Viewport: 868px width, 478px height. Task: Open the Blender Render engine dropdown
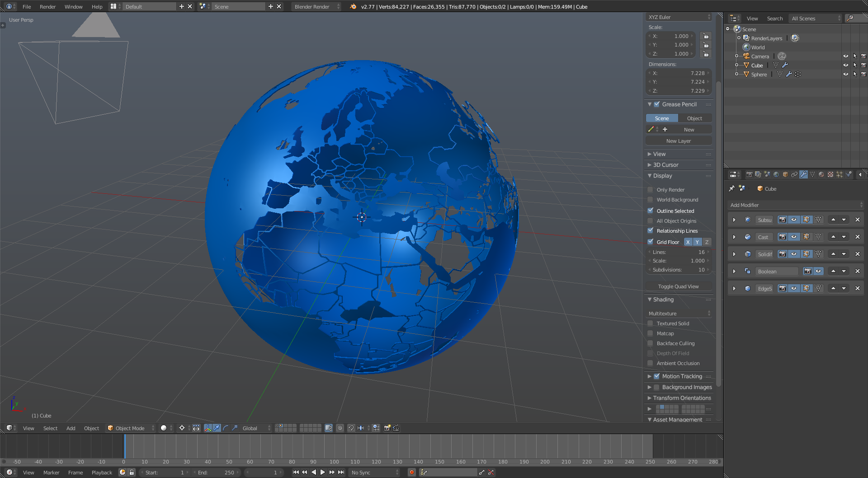pos(316,6)
